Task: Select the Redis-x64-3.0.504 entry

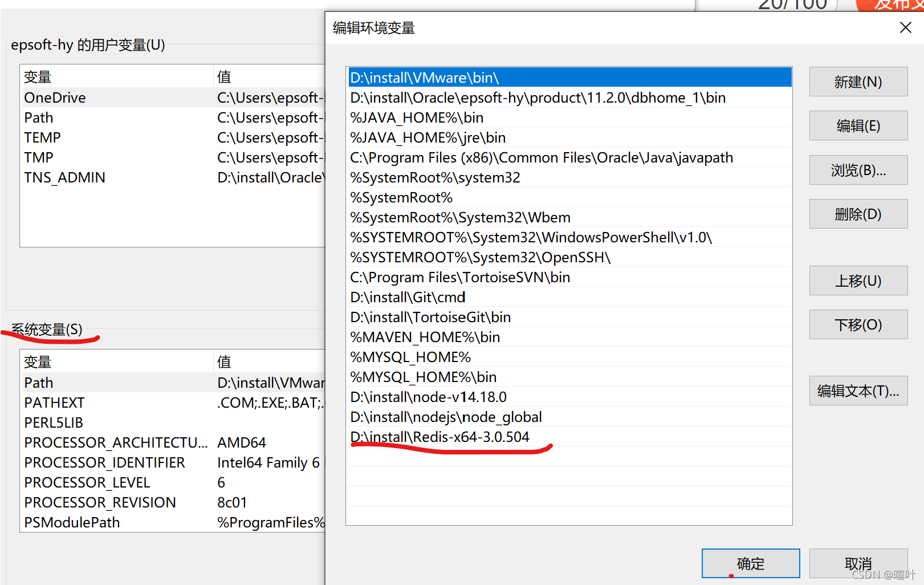Action: [x=569, y=437]
